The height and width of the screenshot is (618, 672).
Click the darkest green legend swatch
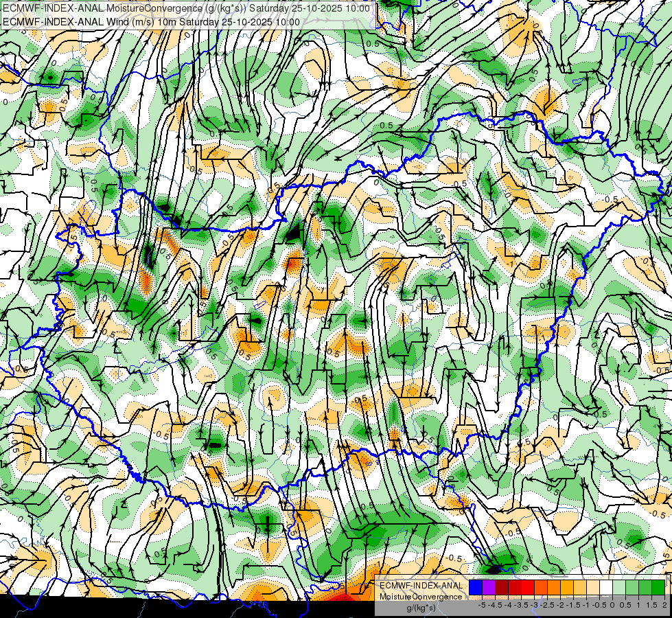coord(658,588)
